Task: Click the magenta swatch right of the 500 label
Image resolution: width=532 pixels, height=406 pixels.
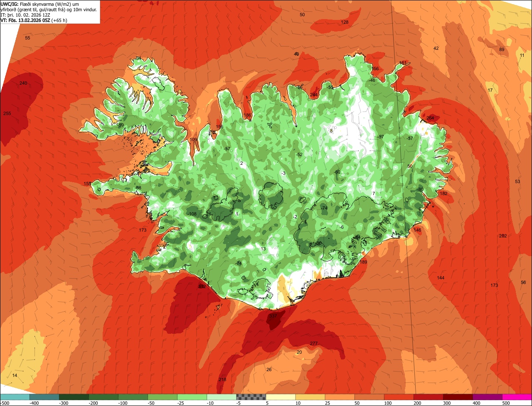Action: (x=517, y=397)
